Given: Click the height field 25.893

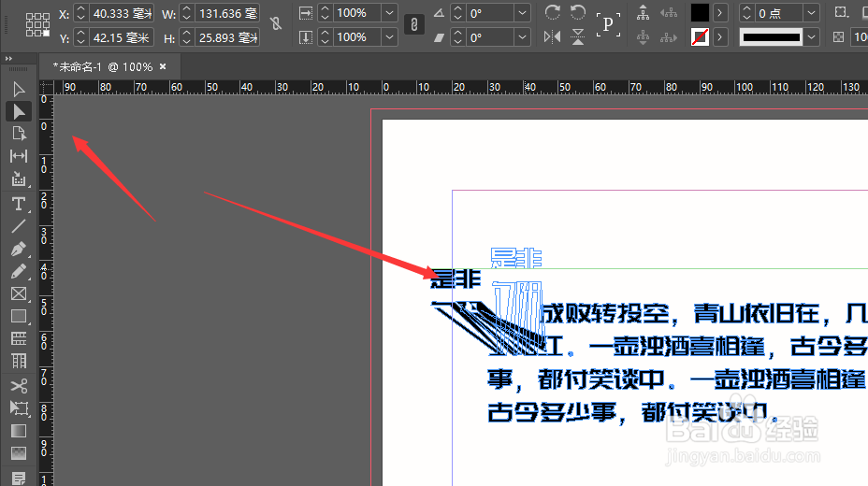Looking at the screenshot, I should [x=227, y=37].
